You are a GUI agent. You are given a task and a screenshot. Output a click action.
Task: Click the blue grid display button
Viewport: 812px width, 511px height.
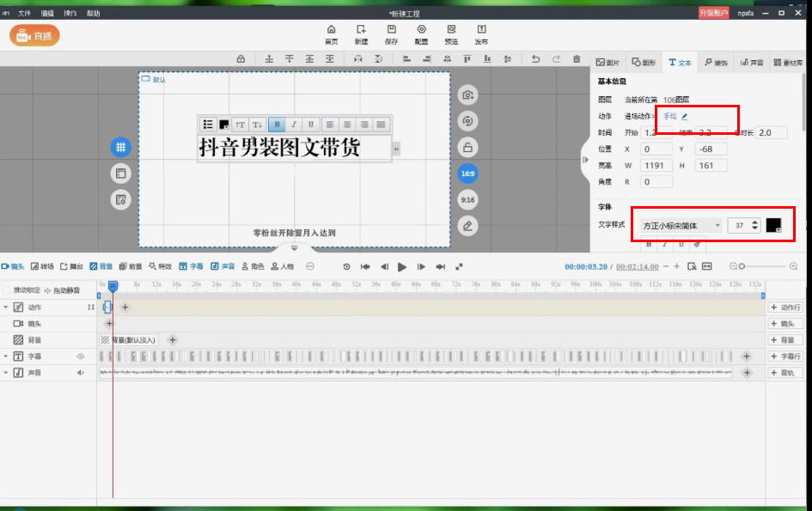coord(120,147)
